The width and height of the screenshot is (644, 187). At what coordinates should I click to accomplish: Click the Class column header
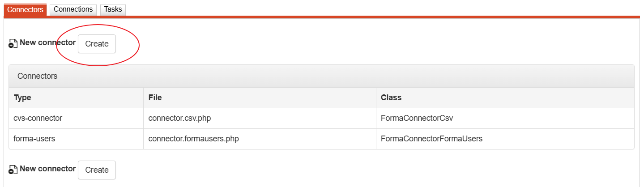point(391,98)
